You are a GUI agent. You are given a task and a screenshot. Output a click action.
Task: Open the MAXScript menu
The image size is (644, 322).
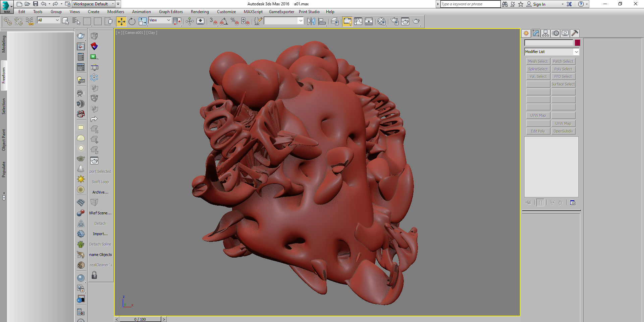pyautogui.click(x=253, y=12)
